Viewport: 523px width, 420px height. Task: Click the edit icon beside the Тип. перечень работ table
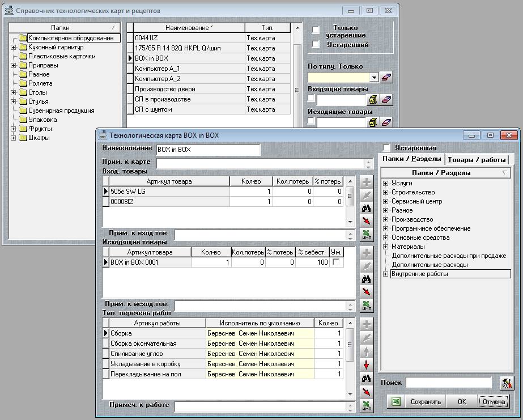(x=366, y=338)
